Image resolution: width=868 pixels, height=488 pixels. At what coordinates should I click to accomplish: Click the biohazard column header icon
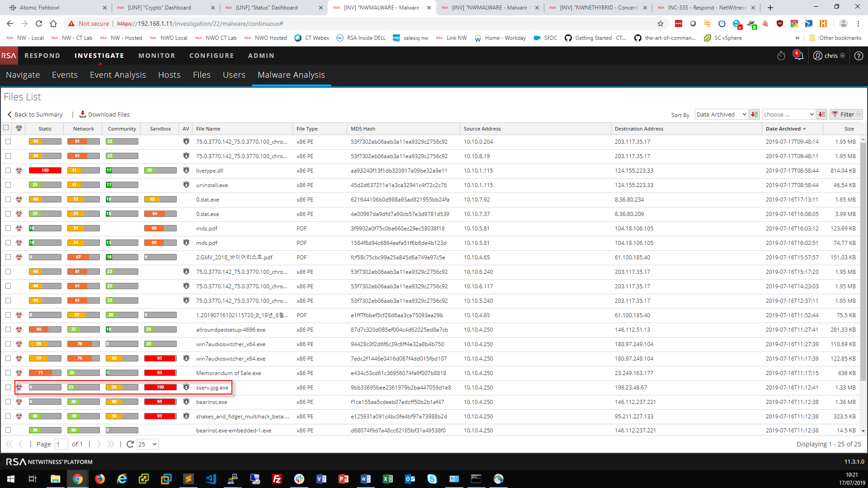[19, 128]
